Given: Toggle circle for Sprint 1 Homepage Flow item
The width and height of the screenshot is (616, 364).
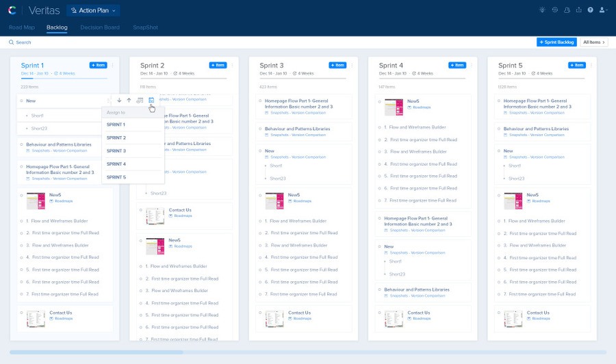Looking at the screenshot, I should click(x=22, y=166).
